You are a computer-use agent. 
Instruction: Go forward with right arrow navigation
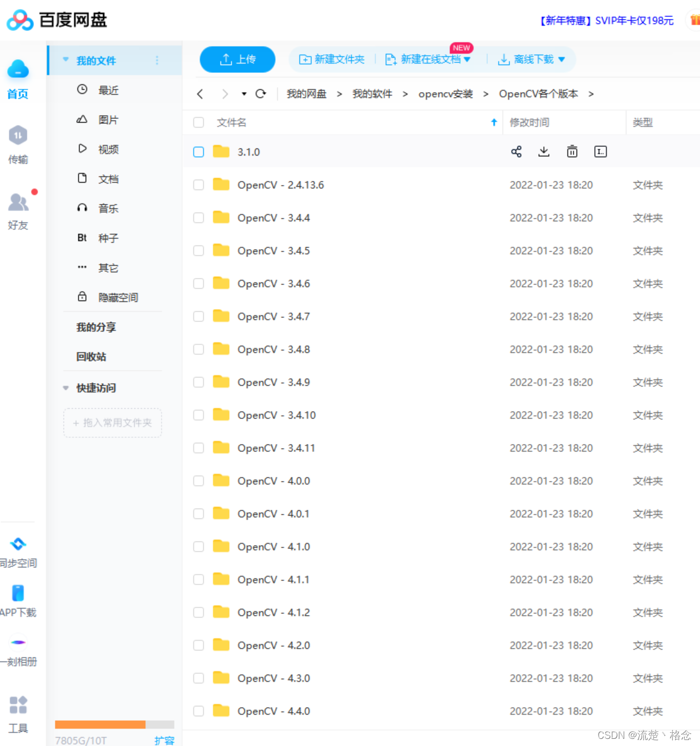(x=225, y=94)
